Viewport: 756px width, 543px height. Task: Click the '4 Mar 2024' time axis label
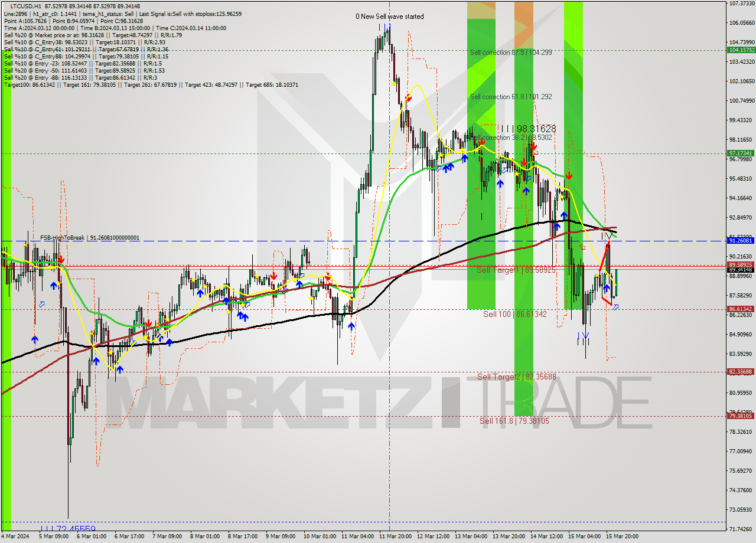[x=15, y=537]
